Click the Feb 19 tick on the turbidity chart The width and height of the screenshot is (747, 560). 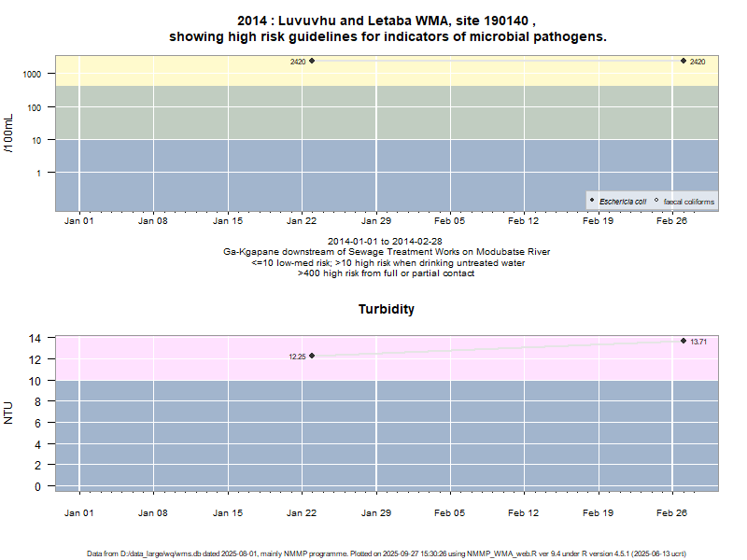click(x=598, y=512)
